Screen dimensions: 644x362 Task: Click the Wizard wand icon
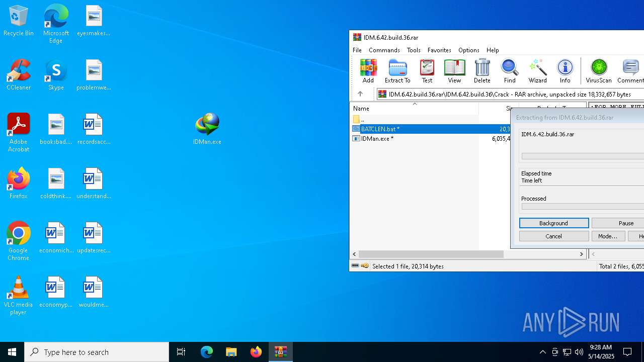537,71
